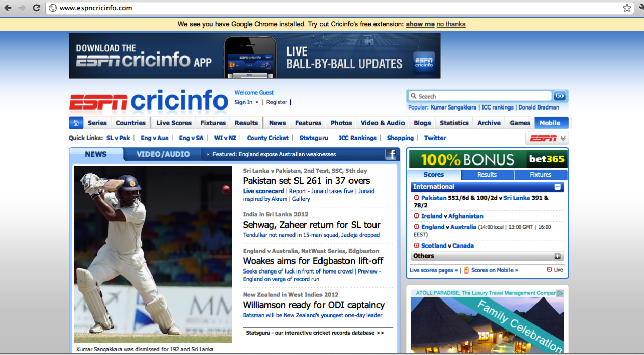
Task: Click Donald Bradman popular search
Action: (539, 107)
